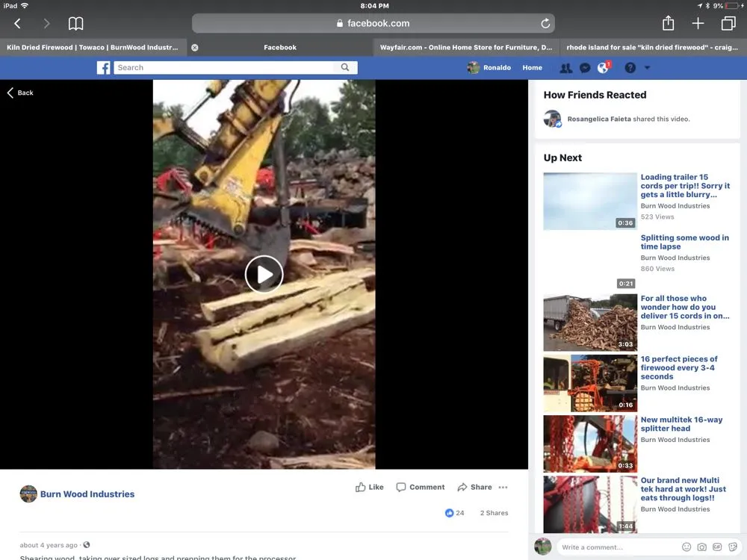747x560 pixels.
Task: Expand the account dropdown arrow
Action: pos(647,68)
